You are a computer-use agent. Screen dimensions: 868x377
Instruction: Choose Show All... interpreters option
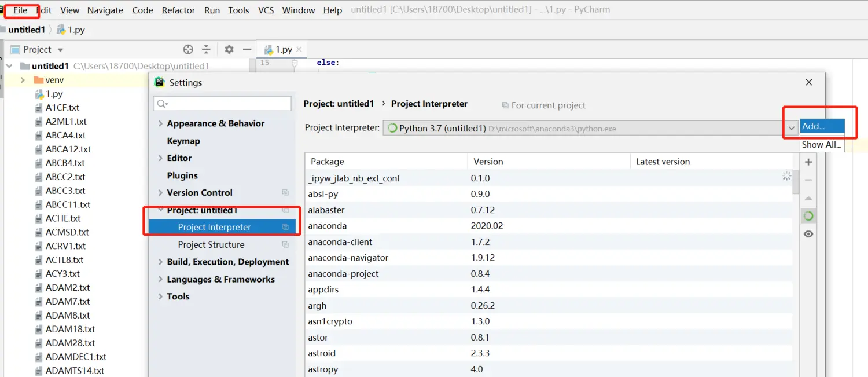pos(822,145)
